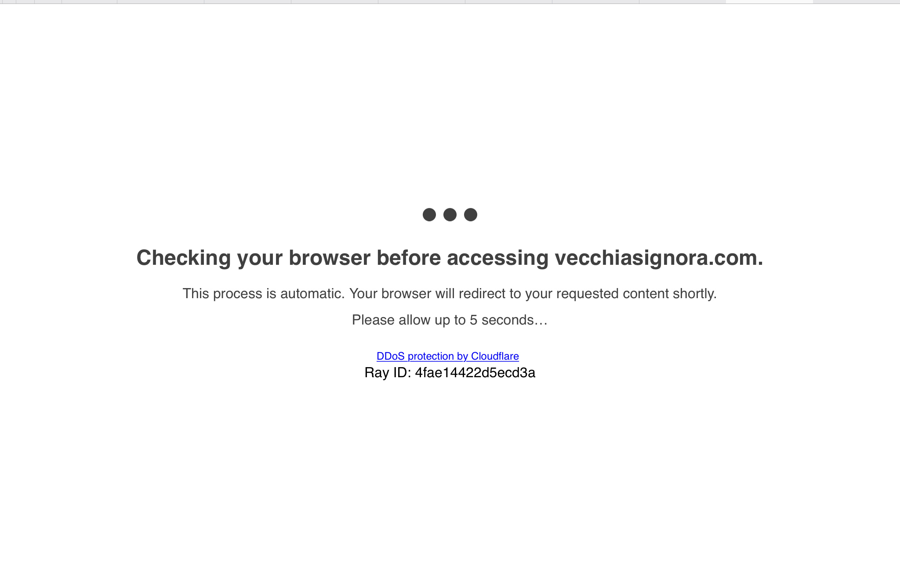This screenshot has width=900, height=588.
Task: Click the word "browser" in the bold heading
Action: [x=330, y=258]
